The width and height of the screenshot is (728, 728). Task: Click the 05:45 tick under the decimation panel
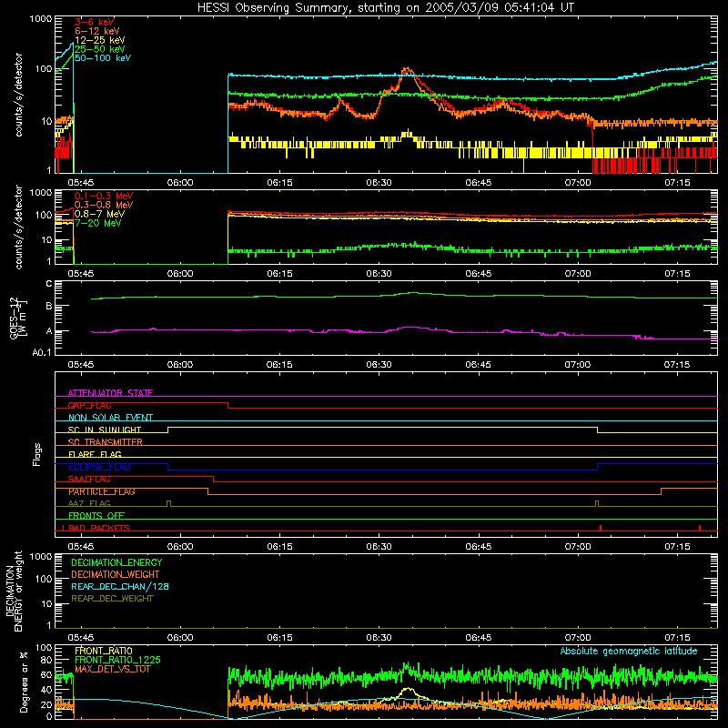[81, 638]
